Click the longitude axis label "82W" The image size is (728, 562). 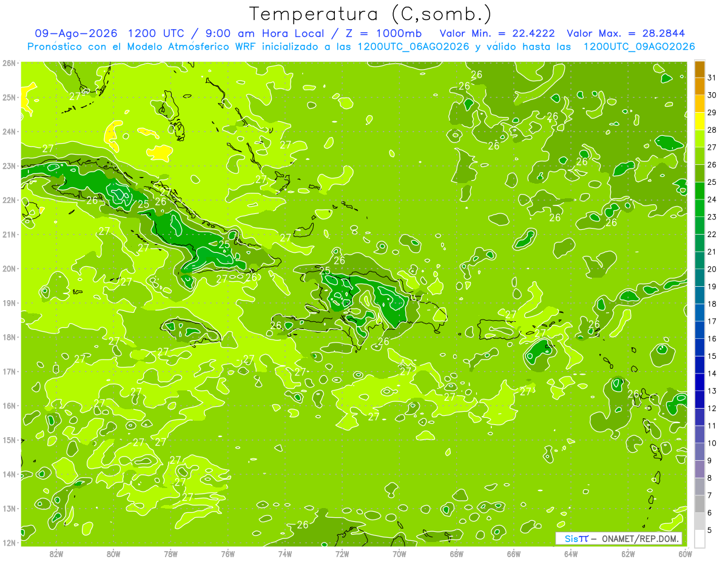56,554
